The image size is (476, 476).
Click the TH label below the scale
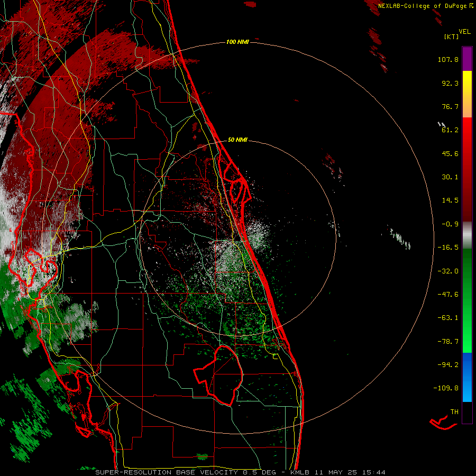[454, 412]
